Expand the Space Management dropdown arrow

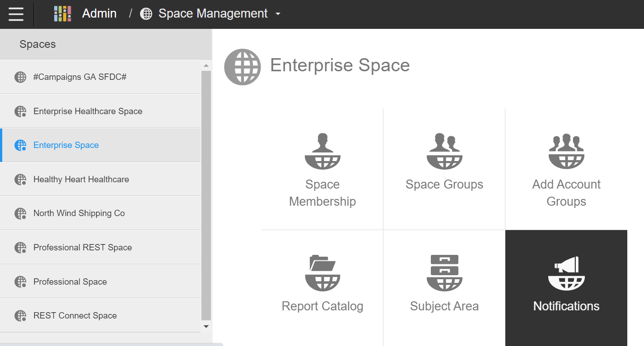(x=278, y=14)
